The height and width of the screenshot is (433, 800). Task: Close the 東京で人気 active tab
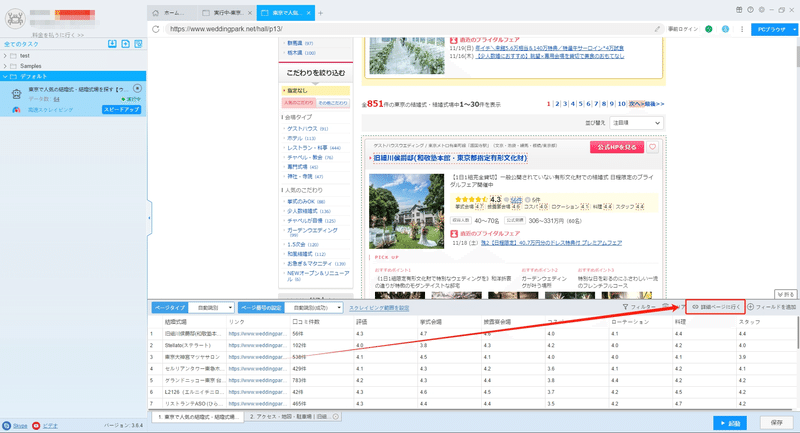[x=309, y=13]
